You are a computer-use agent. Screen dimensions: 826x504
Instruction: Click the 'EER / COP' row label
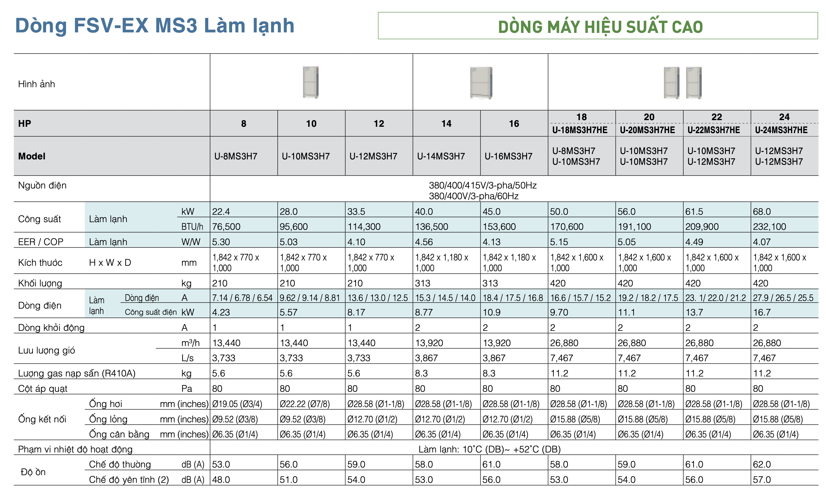click(x=41, y=242)
